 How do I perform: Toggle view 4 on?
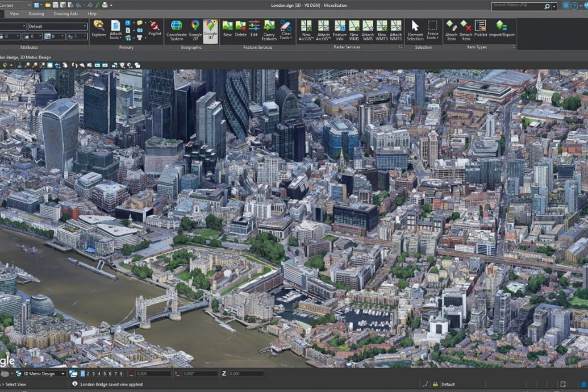[99, 374]
